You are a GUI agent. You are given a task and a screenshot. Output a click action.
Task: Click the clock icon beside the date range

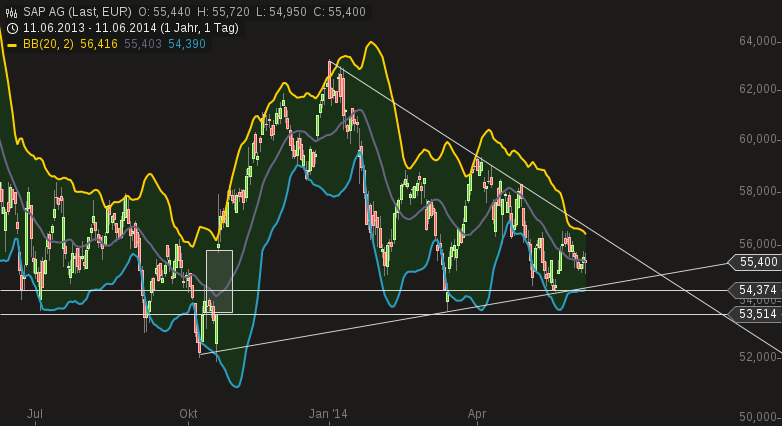(12, 28)
